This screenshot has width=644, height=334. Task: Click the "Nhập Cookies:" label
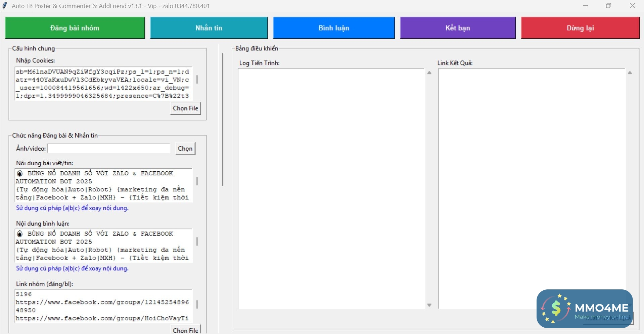click(x=36, y=60)
